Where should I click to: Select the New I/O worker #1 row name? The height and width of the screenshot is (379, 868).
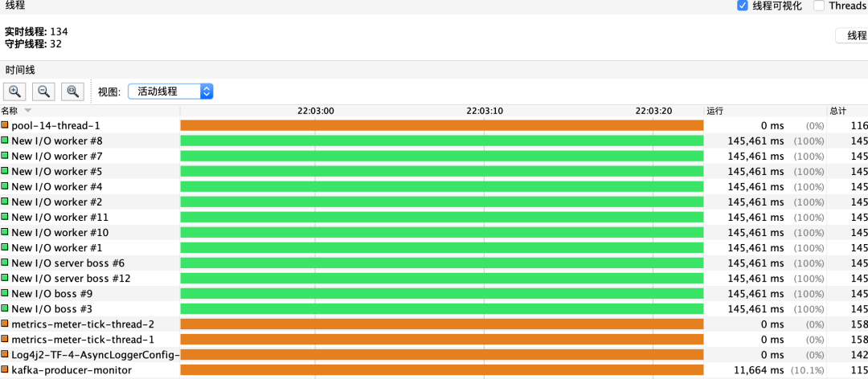click(x=56, y=248)
